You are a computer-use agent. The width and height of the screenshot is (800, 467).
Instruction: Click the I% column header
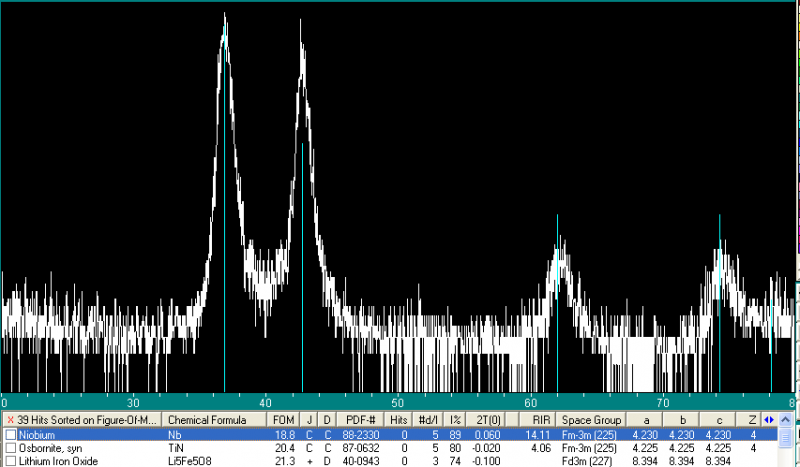pos(455,420)
